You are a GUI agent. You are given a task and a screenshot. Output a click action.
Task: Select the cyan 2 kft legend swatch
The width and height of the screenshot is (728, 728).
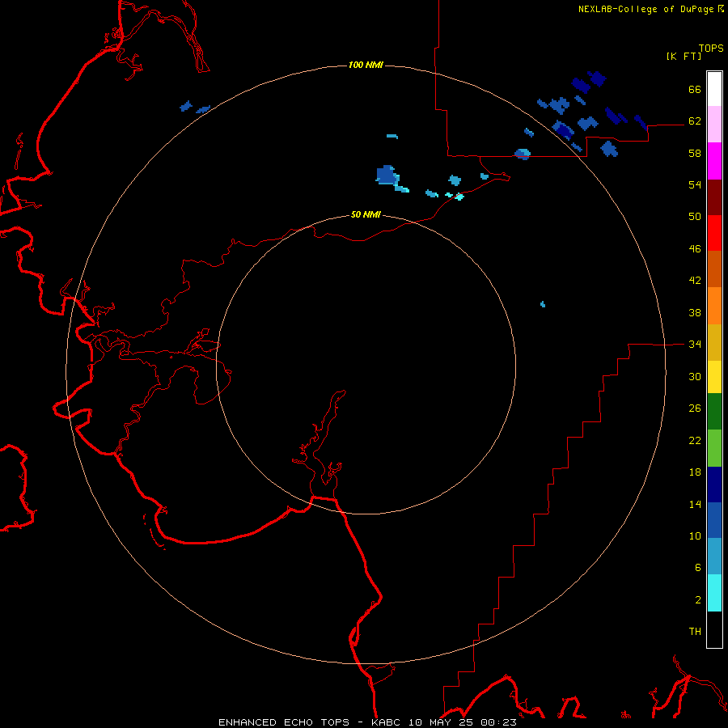714,593
